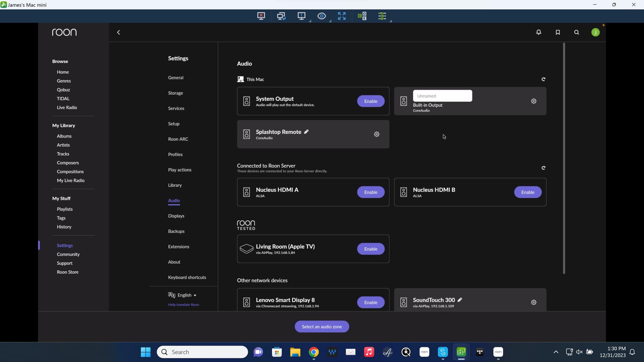Edit the Splashtop Remote name pencil

(306, 132)
